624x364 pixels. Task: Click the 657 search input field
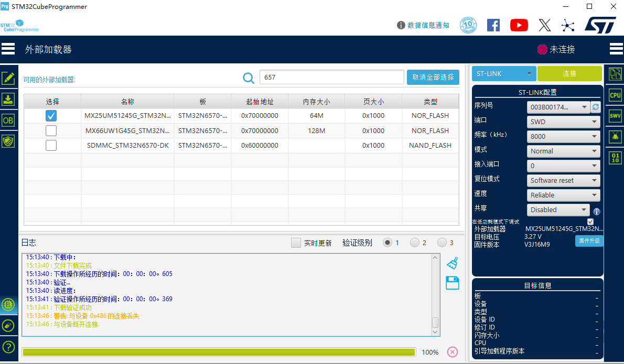click(x=332, y=77)
